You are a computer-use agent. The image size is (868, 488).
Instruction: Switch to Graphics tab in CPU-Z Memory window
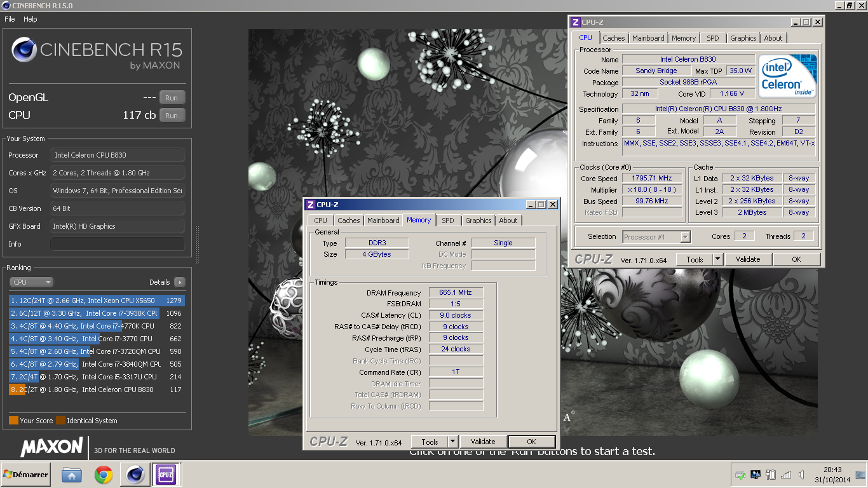click(478, 220)
